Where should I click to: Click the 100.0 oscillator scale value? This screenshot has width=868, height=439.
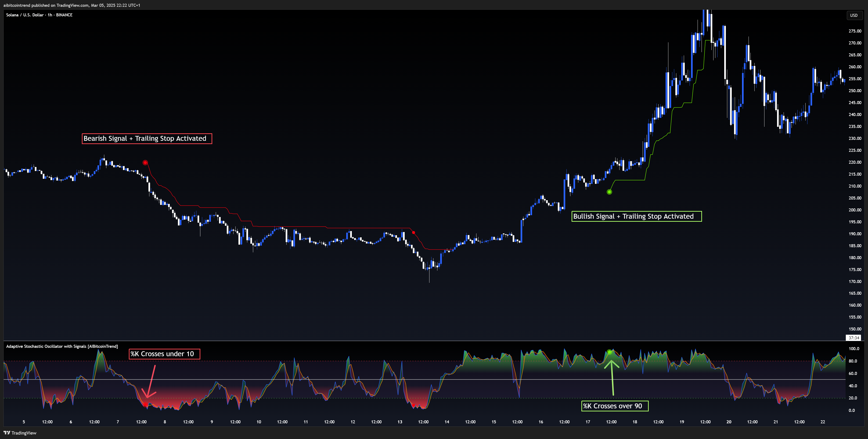854,349
